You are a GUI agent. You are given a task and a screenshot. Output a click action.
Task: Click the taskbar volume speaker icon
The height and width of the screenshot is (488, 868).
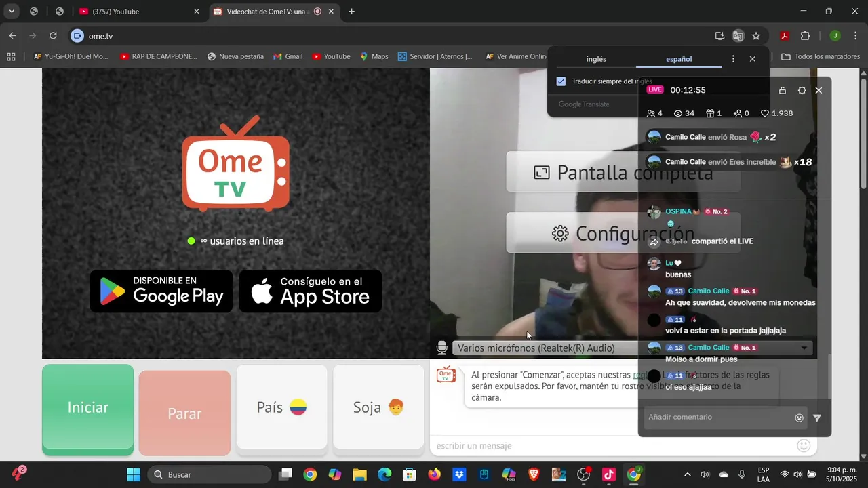click(798, 474)
